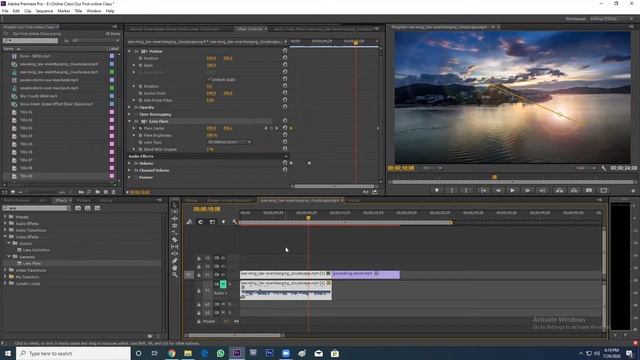Collapse the Lens Flare effect
Viewport: 640px width, 360px height.
click(130, 121)
